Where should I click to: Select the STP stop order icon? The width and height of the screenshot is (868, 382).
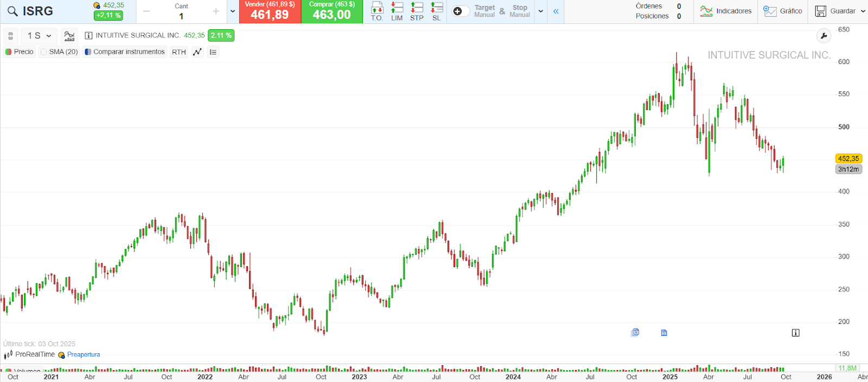pos(417,11)
